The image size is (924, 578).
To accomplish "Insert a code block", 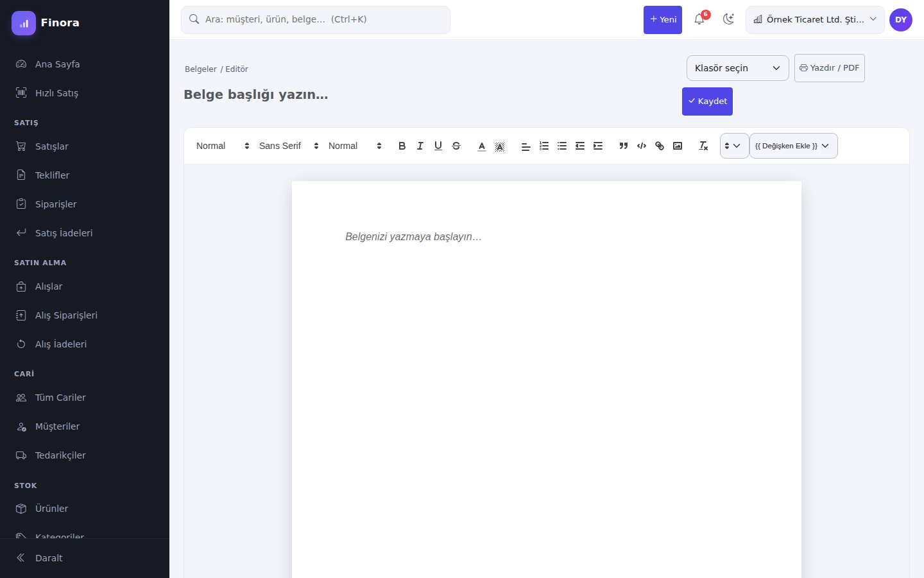I will (642, 146).
